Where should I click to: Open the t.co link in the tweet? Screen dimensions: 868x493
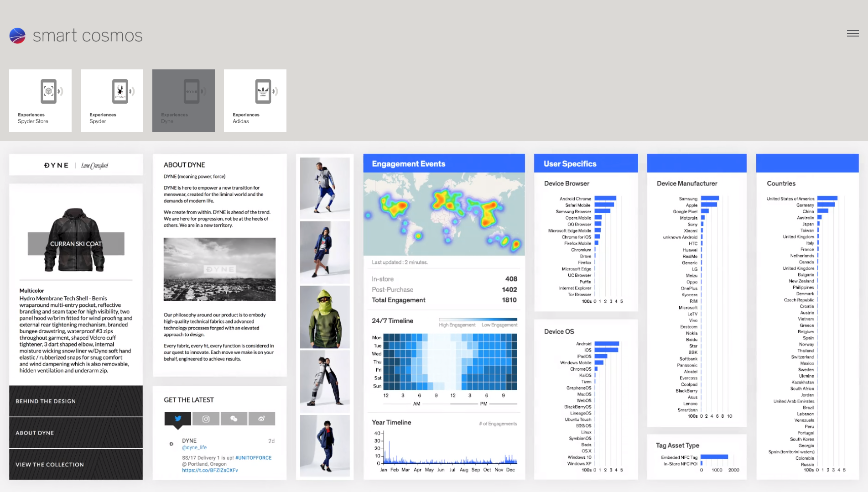coord(210,470)
